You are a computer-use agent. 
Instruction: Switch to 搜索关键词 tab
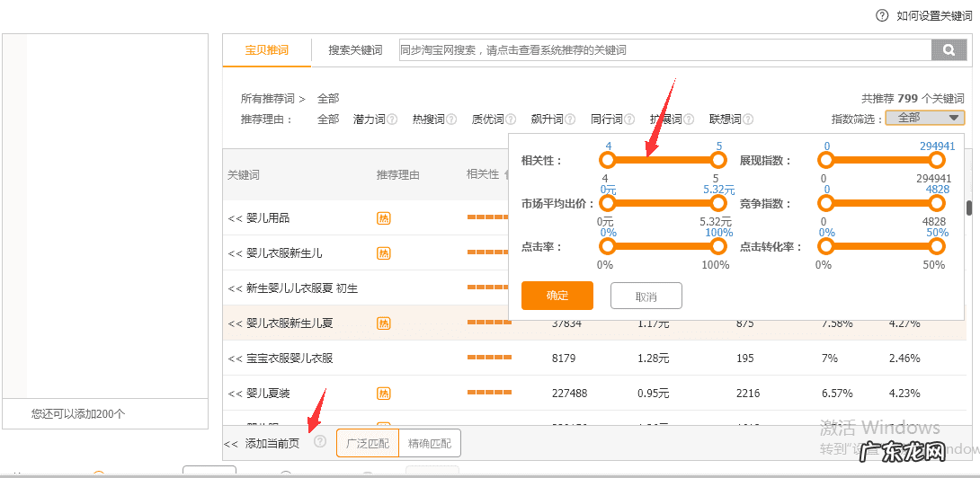click(x=355, y=50)
